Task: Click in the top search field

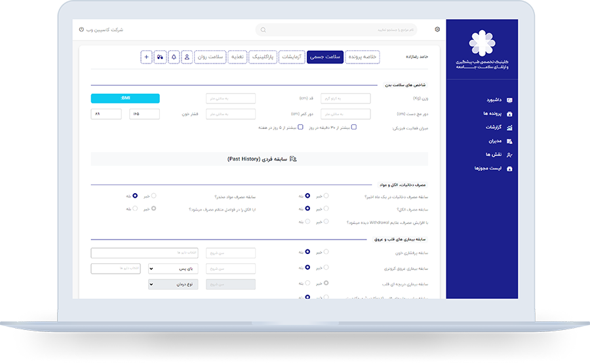Action: point(336,29)
